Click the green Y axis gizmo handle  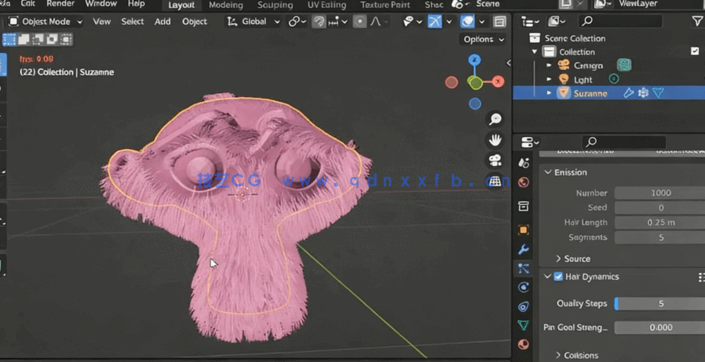tap(475, 82)
